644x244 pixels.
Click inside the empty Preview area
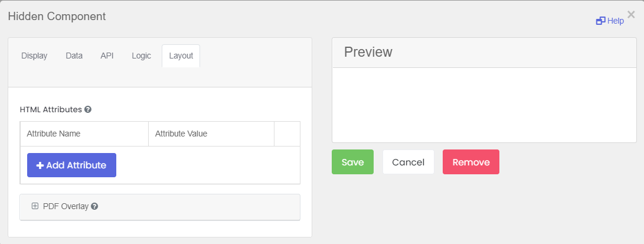pos(484,105)
